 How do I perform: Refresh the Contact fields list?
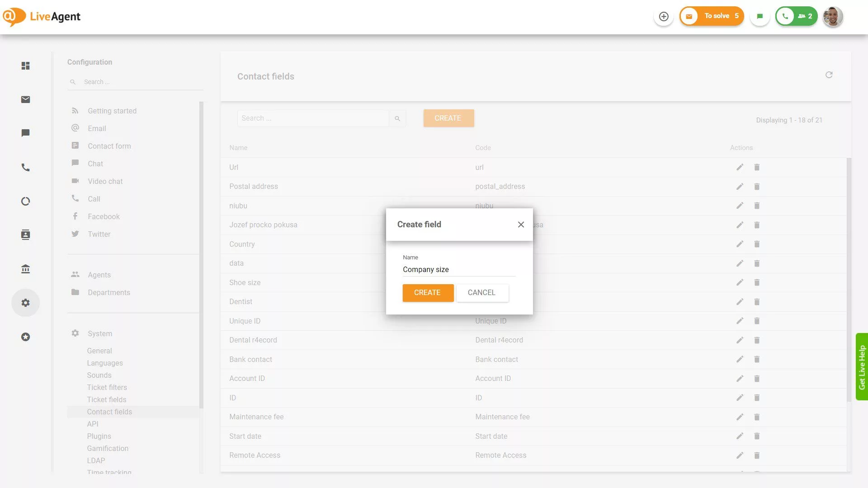click(x=829, y=75)
